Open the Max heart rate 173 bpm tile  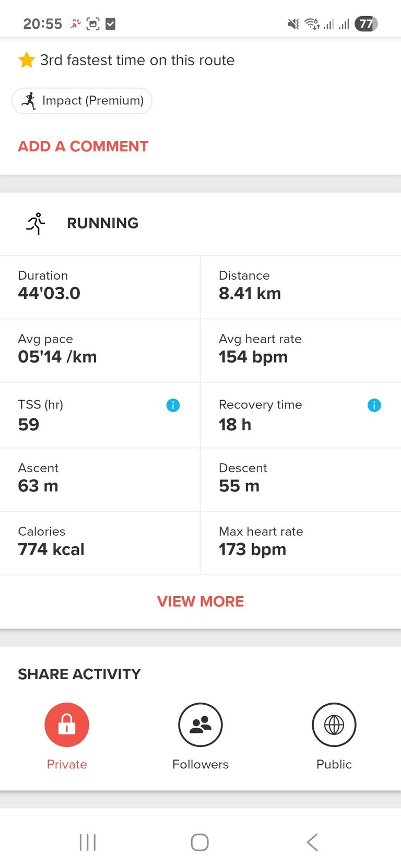coord(301,543)
